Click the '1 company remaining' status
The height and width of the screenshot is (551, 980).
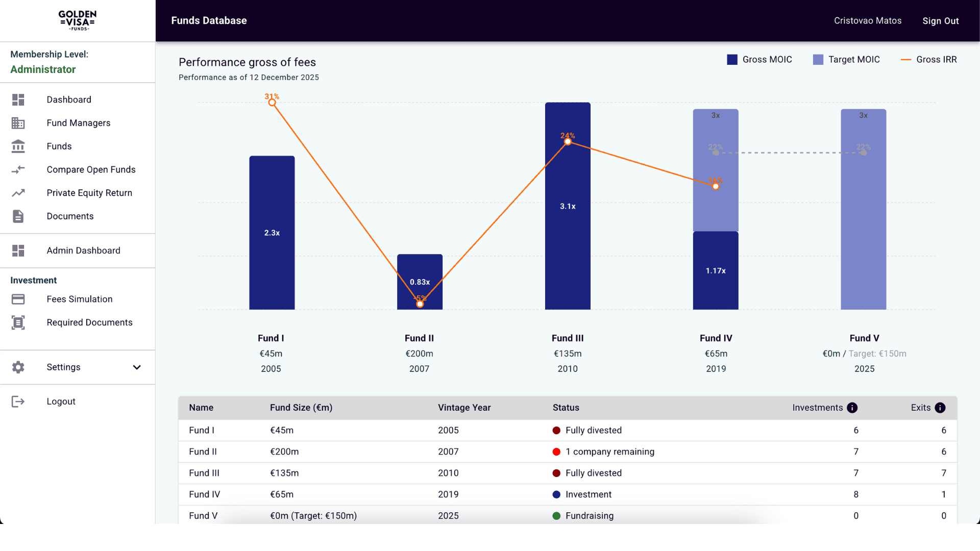point(610,452)
